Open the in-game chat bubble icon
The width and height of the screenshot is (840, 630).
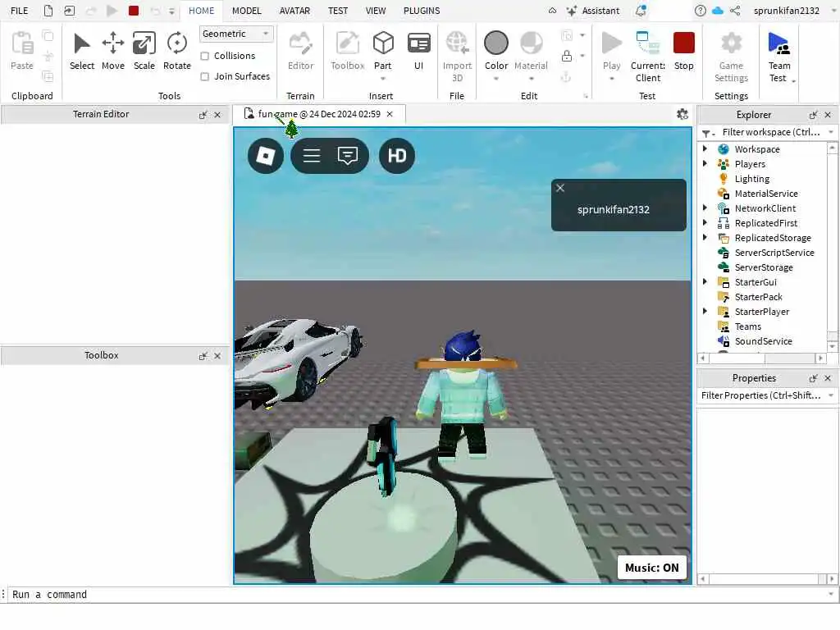(x=348, y=156)
